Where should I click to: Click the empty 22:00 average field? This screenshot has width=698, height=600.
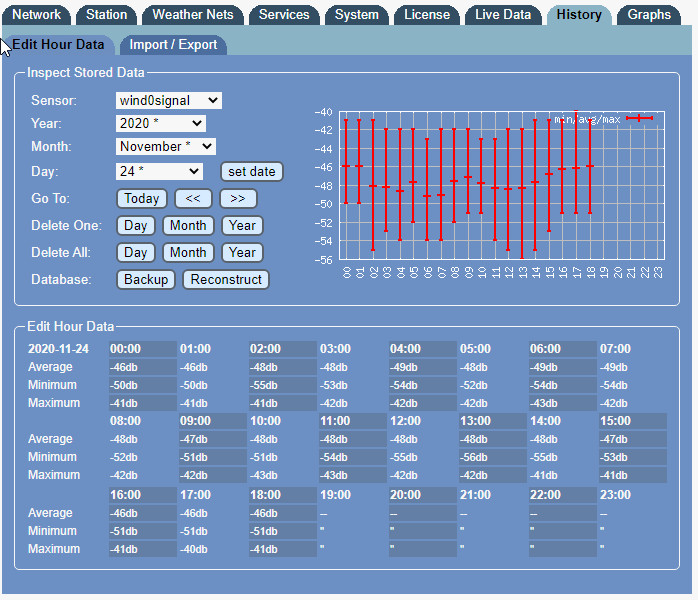(563, 513)
